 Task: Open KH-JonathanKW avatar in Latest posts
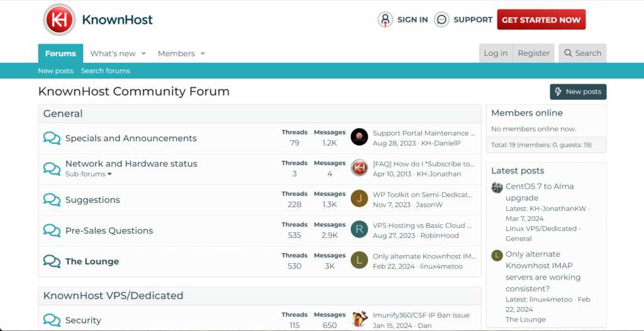pyautogui.click(x=497, y=187)
